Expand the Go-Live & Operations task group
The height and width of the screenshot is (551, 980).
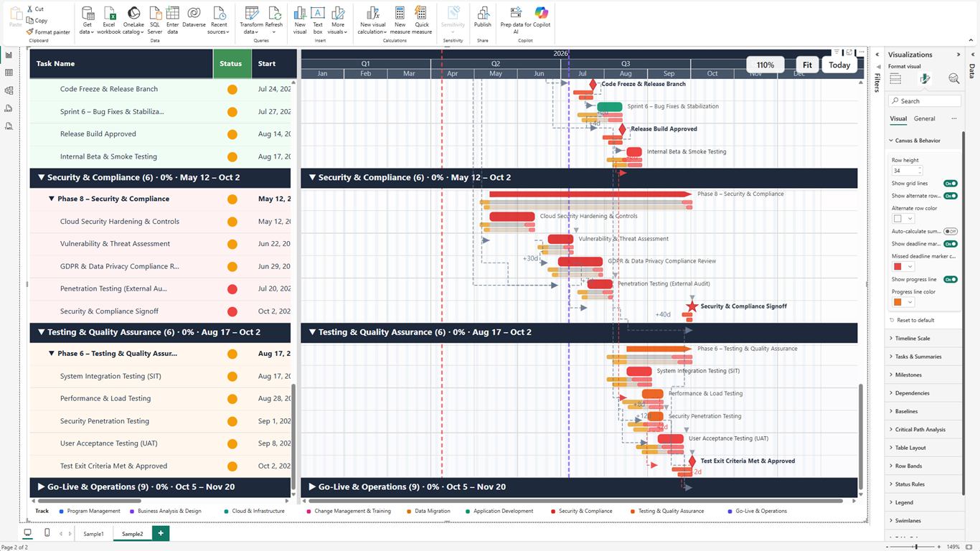point(42,486)
